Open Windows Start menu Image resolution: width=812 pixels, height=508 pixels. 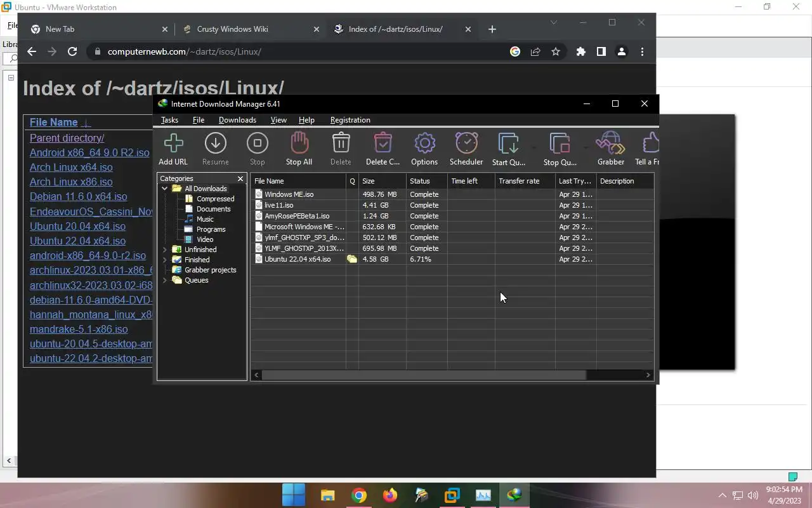tap(294, 495)
